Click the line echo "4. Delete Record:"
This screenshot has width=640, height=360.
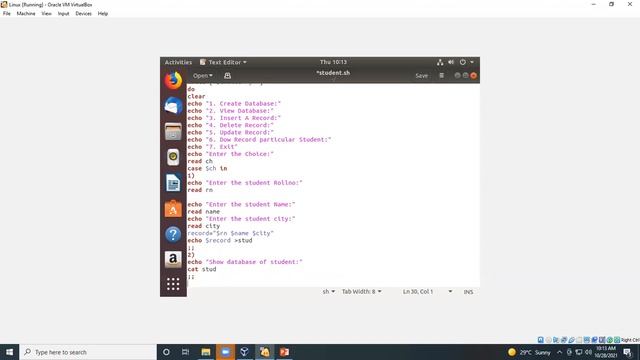point(230,125)
